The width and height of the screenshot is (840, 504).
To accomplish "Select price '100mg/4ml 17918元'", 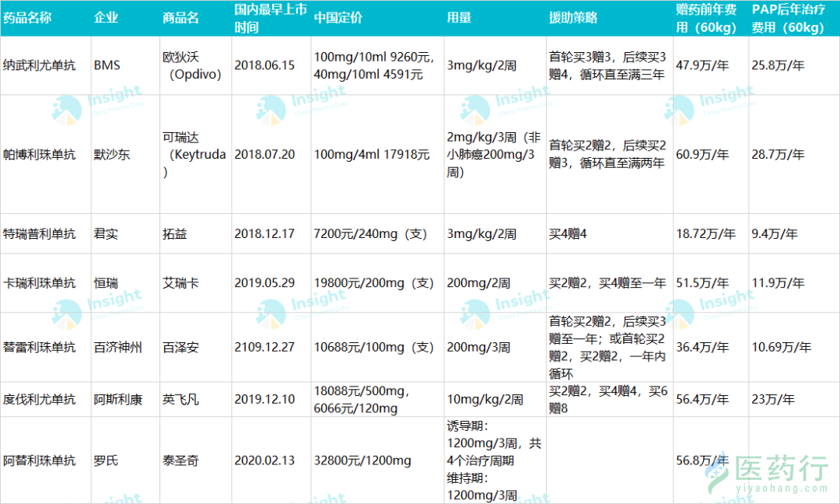I will coord(372,155).
